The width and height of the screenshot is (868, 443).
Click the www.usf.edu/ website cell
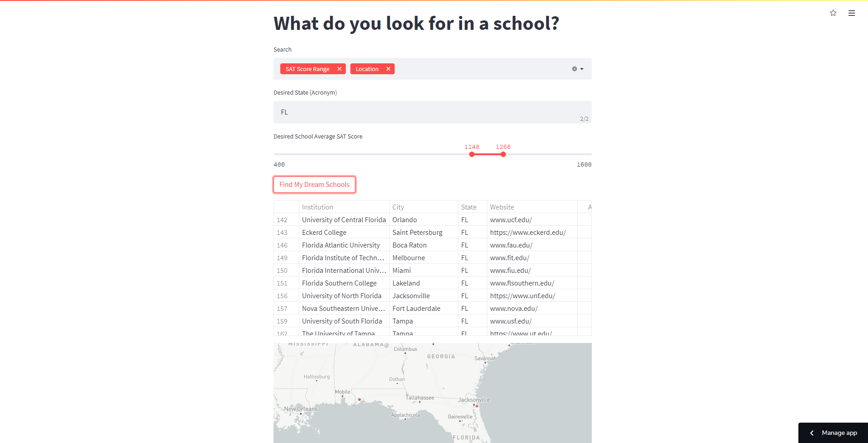532,321
